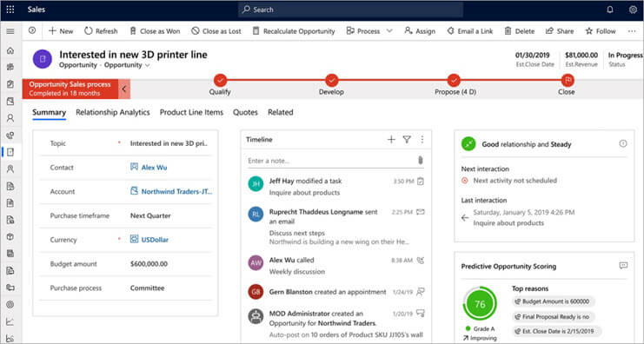The width and height of the screenshot is (644, 344).
Task: Collapse the Opportunity Sales process chevron
Action: coord(124,89)
